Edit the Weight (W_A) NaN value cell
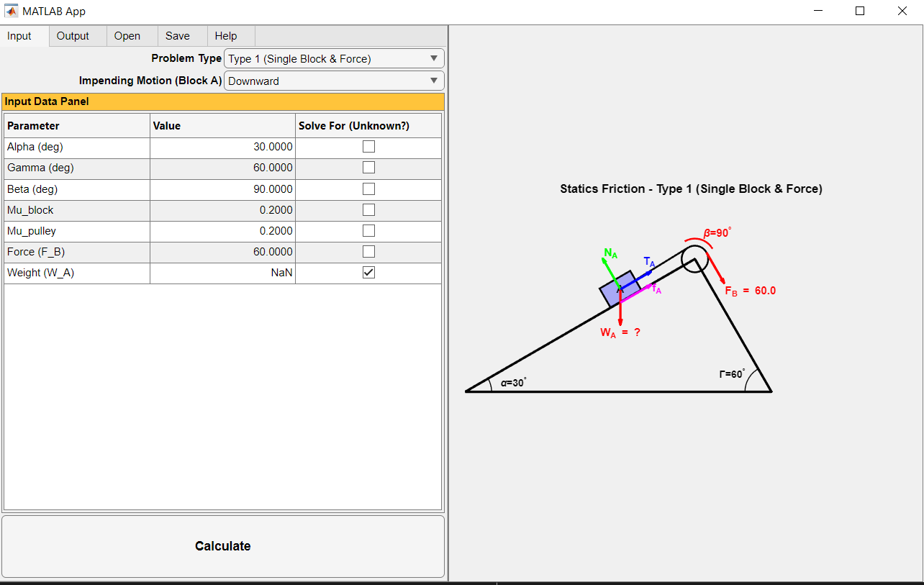Screen dimensions: 924x585 tap(222, 273)
